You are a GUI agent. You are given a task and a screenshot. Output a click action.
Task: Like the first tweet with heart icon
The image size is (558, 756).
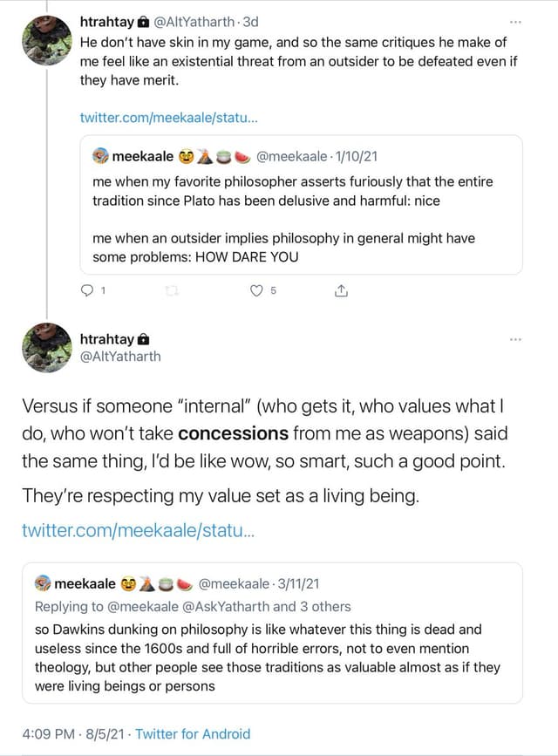tap(255, 291)
